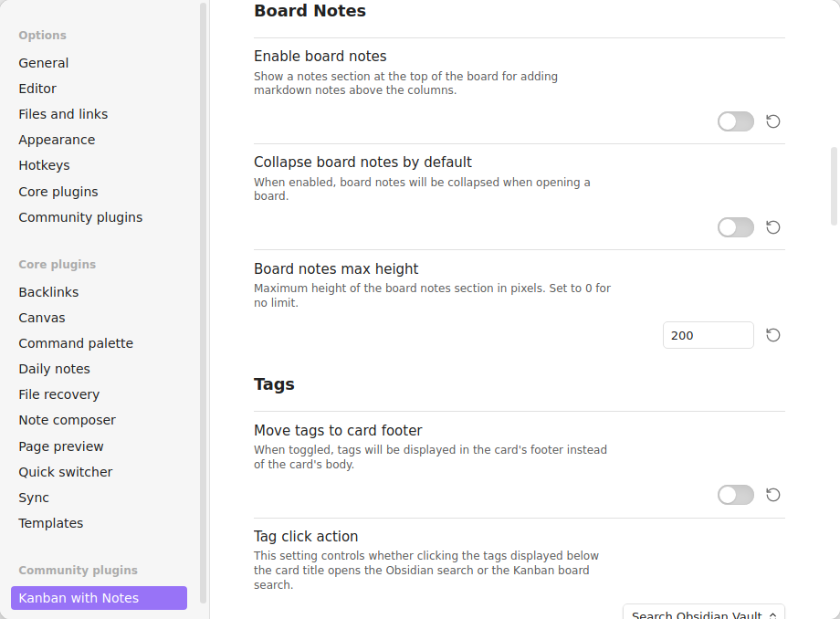Click the Board notes max height label
The image size is (840, 619).
336,268
